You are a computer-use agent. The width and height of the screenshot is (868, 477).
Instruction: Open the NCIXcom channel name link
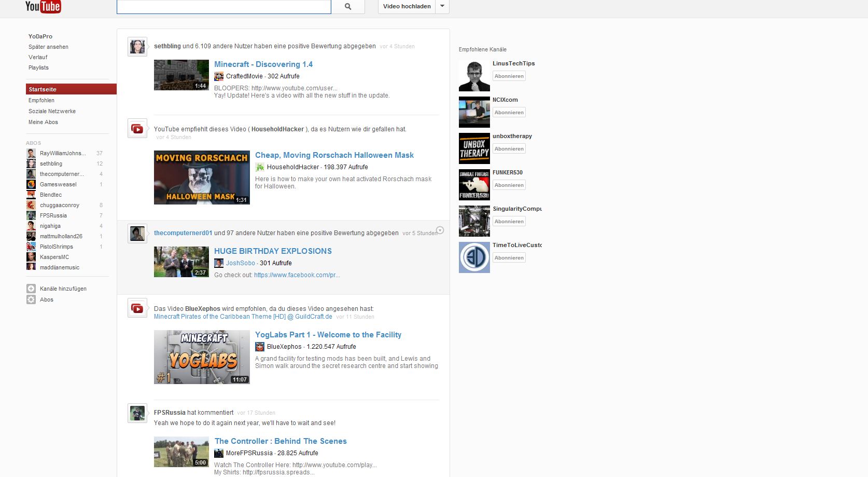coord(505,100)
